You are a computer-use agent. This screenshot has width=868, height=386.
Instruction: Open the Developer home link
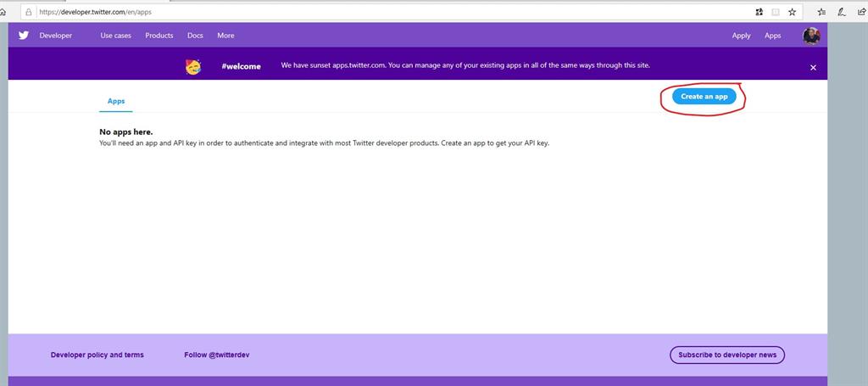coord(55,36)
